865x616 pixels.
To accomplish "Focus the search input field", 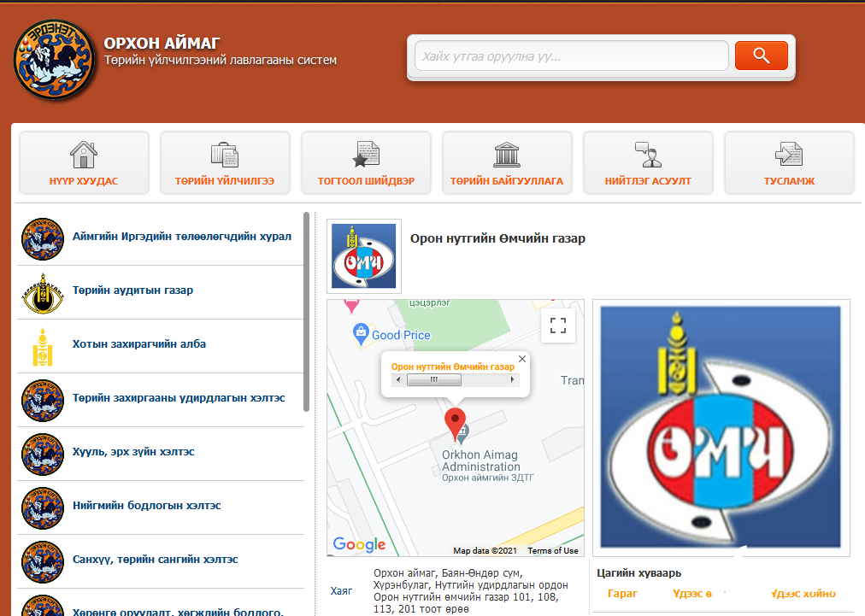I will 572,56.
